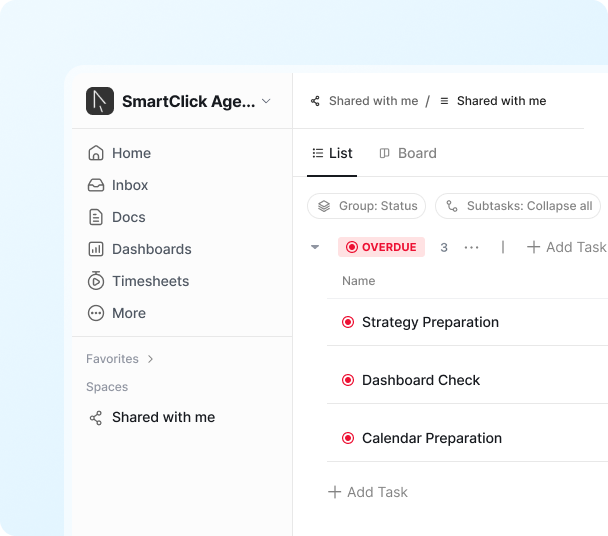Click share icon beside Shared with me space
This screenshot has height=536, width=608.
point(96,418)
